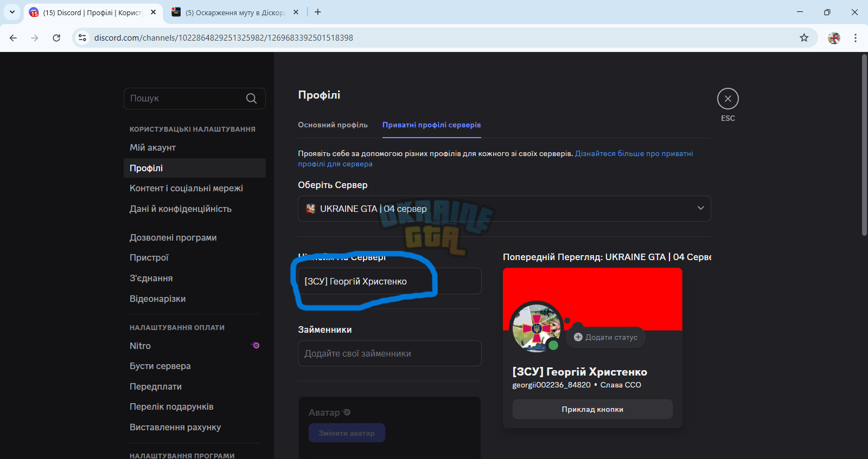Viewport: 868px width, 459px height.
Task: Expand the Оберіть Сервер dropdown
Action: pos(504,209)
